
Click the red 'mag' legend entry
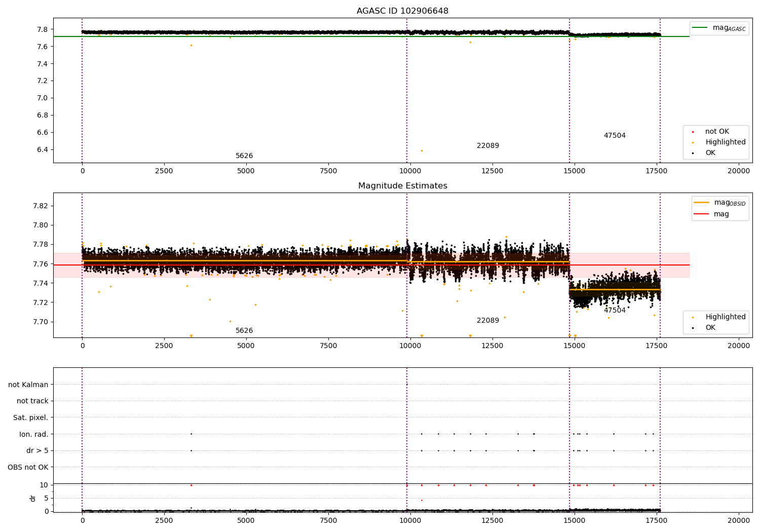click(x=711, y=214)
